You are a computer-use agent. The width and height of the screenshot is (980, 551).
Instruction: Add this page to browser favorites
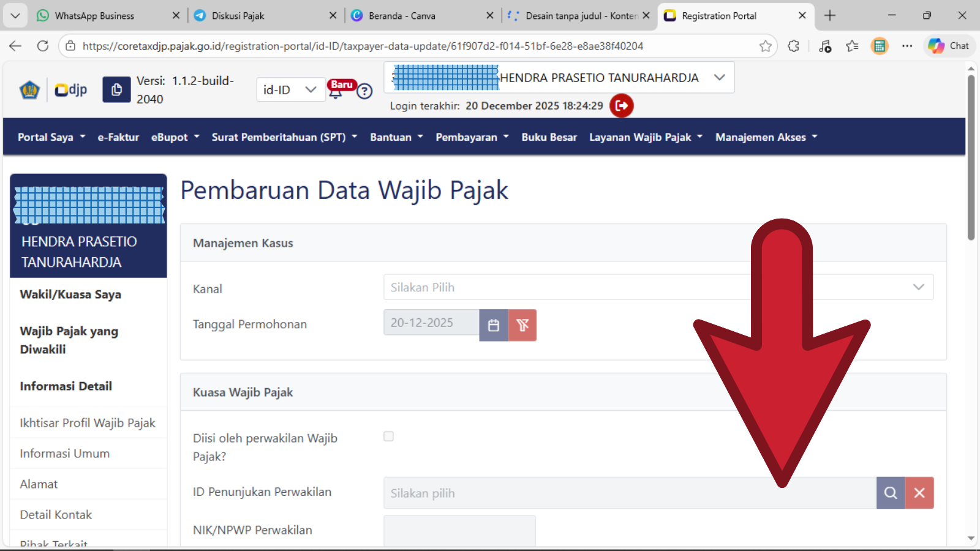point(765,46)
